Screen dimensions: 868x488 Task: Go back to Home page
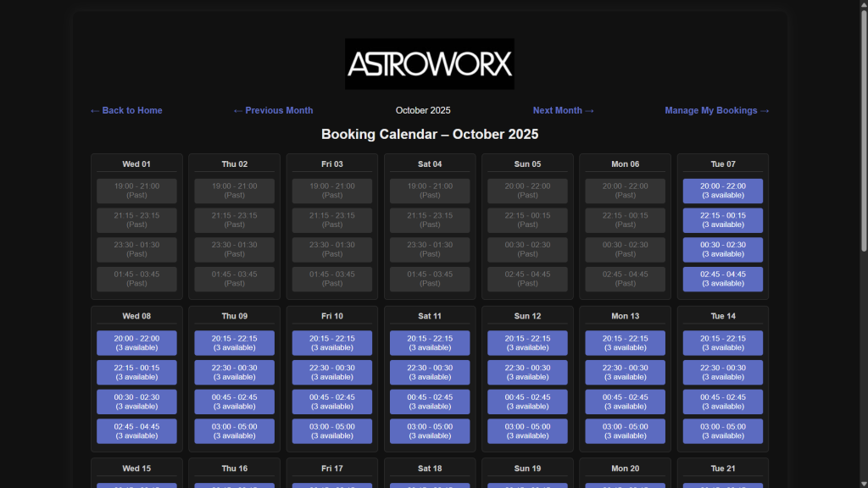click(126, 110)
